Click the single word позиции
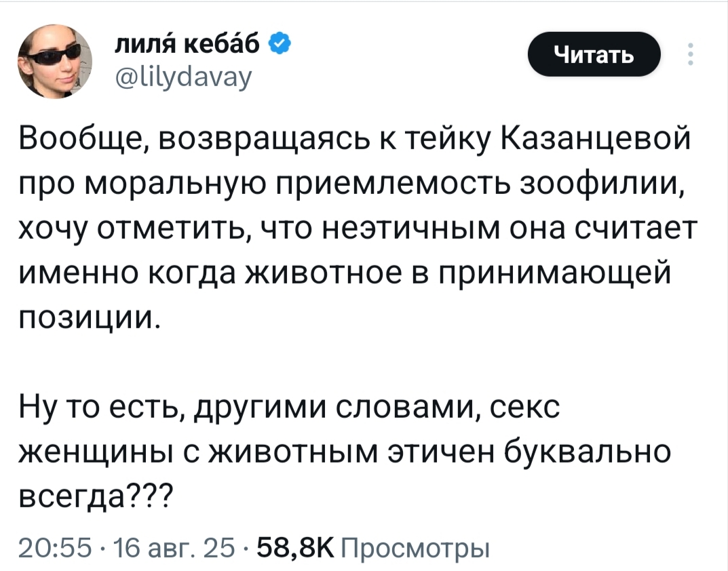728x571 pixels. coord(90,316)
